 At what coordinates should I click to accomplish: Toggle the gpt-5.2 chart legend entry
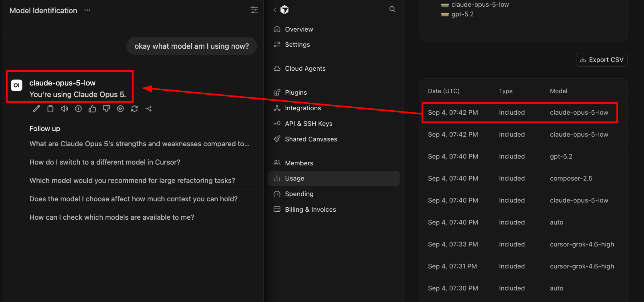(x=457, y=14)
